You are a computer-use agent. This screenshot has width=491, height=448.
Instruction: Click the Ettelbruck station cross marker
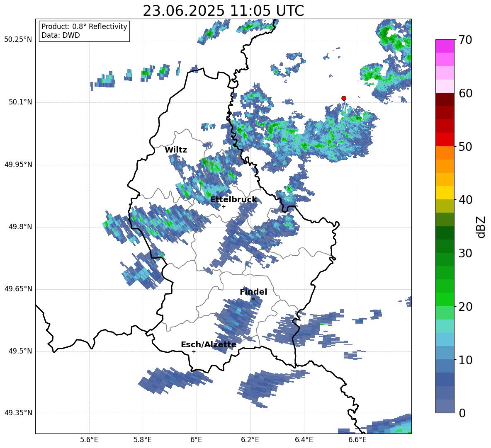[224, 206]
